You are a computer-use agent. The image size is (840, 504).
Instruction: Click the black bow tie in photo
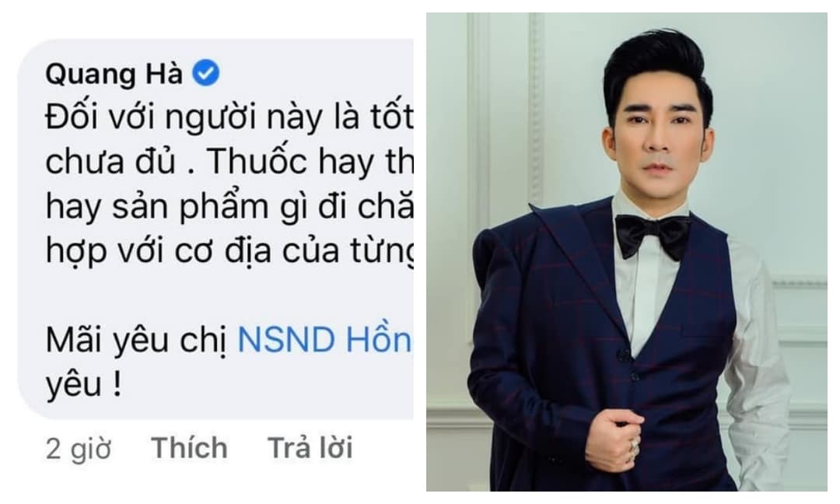[x=653, y=235]
